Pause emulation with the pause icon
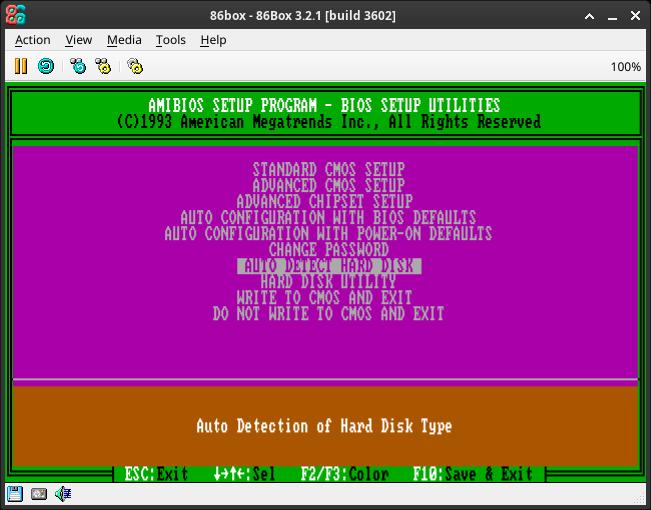This screenshot has width=651, height=510. coord(20,66)
